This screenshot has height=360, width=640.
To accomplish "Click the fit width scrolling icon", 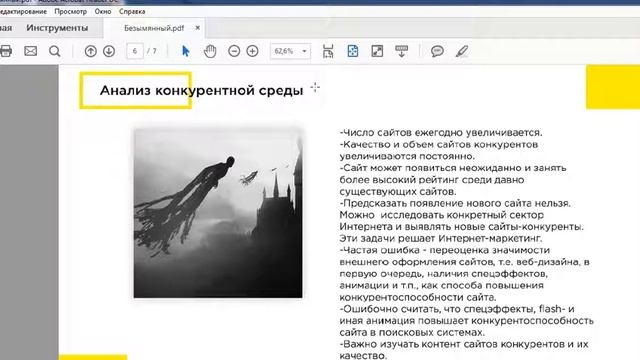I will pos(328,51).
